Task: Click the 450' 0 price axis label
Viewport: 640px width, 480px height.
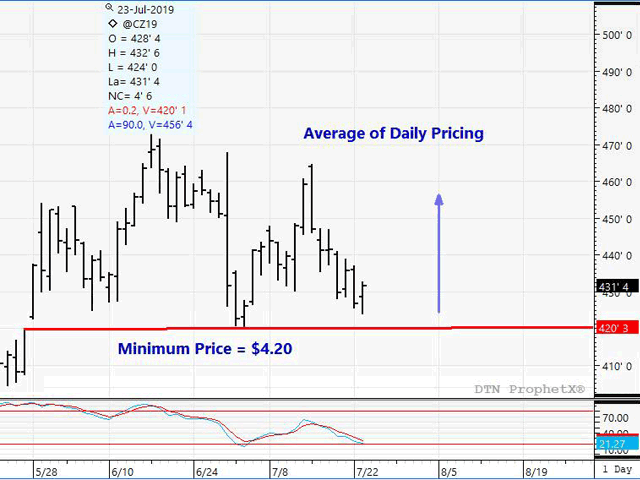Action: [617, 219]
